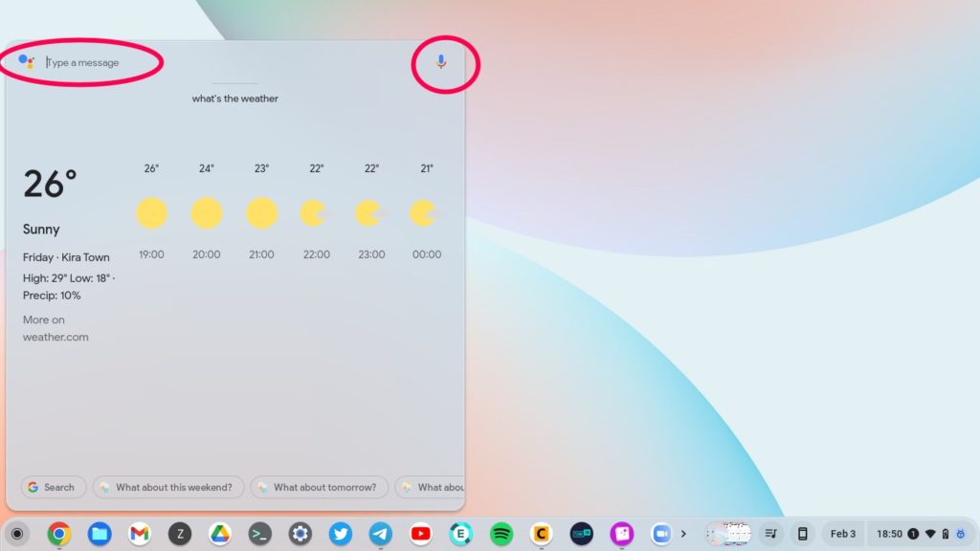Click the Google Search suggestion chip

[53, 487]
